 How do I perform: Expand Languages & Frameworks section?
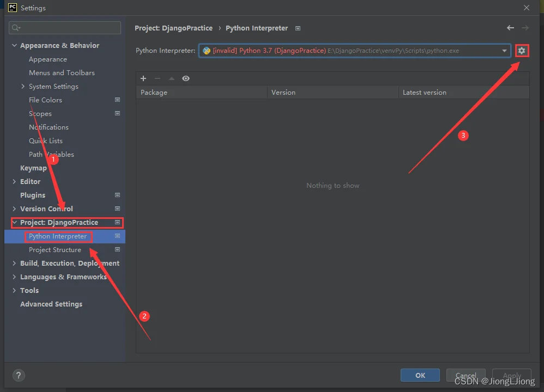(x=14, y=277)
